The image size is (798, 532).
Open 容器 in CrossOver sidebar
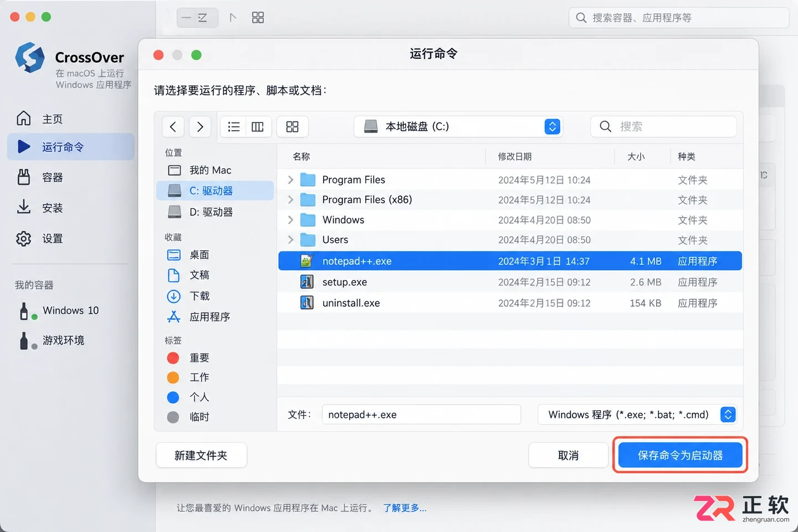[x=71, y=177]
